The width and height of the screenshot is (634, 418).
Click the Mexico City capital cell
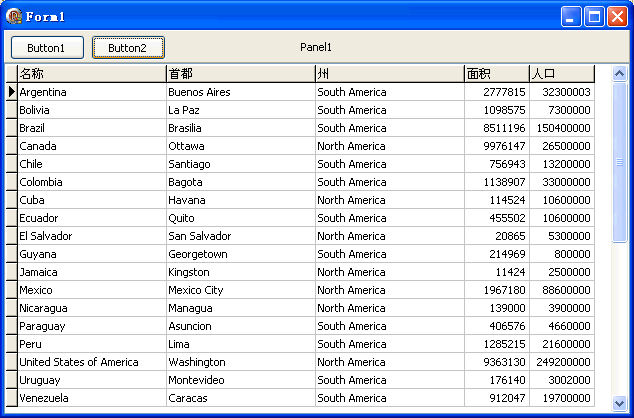tap(241, 290)
